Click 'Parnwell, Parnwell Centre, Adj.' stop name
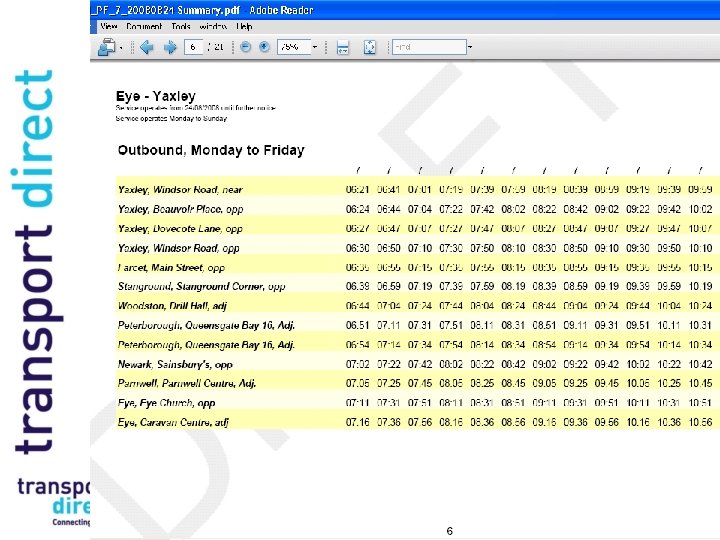The image size is (720, 540). click(186, 383)
